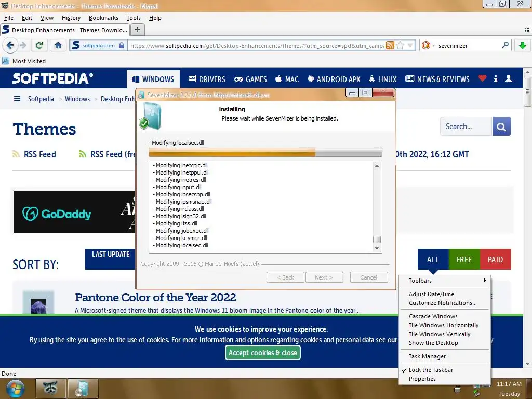
Task: Open the hamburger menu beside breadcrumbs
Action: point(17,99)
